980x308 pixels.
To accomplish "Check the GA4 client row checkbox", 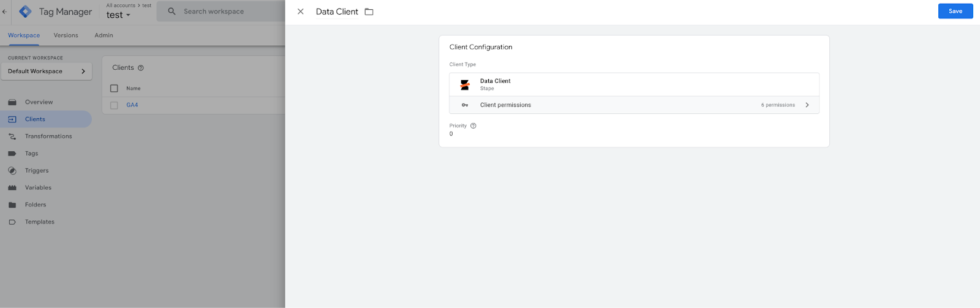I will [114, 105].
